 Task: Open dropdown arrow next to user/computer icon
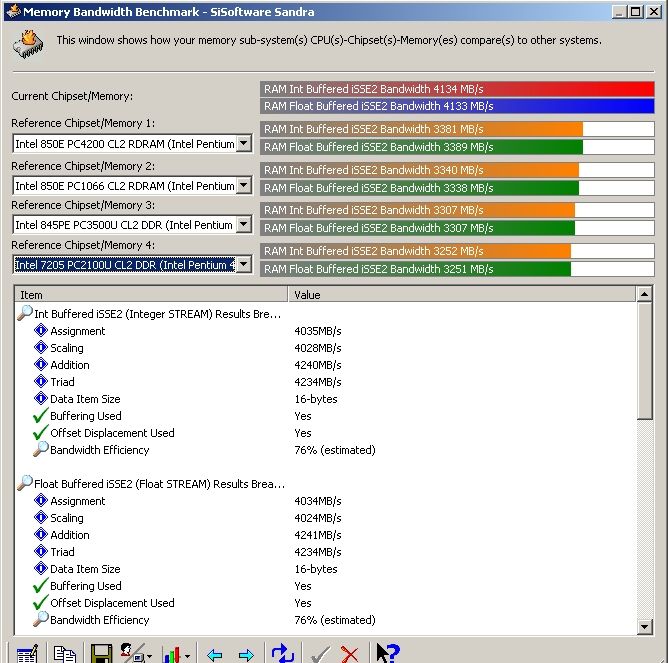pos(150,656)
